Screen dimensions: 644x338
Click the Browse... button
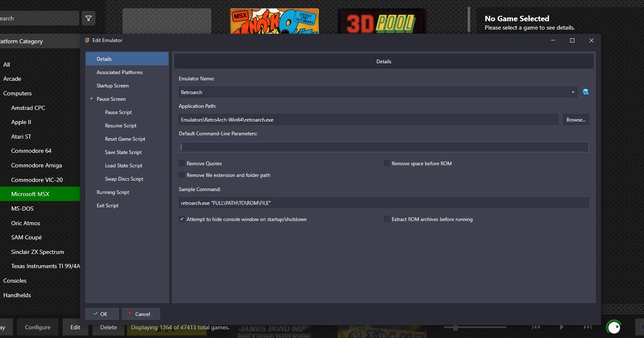click(576, 119)
